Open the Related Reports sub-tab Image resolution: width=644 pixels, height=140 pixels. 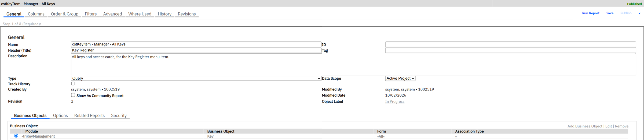click(x=89, y=115)
